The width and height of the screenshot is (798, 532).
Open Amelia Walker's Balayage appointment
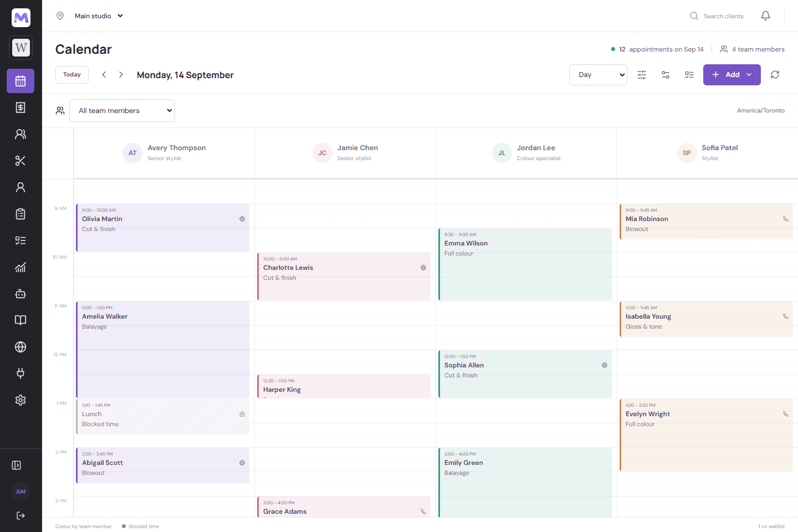pyautogui.click(x=162, y=350)
